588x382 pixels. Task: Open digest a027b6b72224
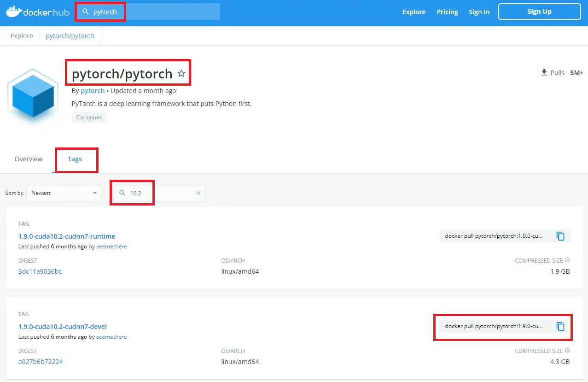click(x=41, y=362)
